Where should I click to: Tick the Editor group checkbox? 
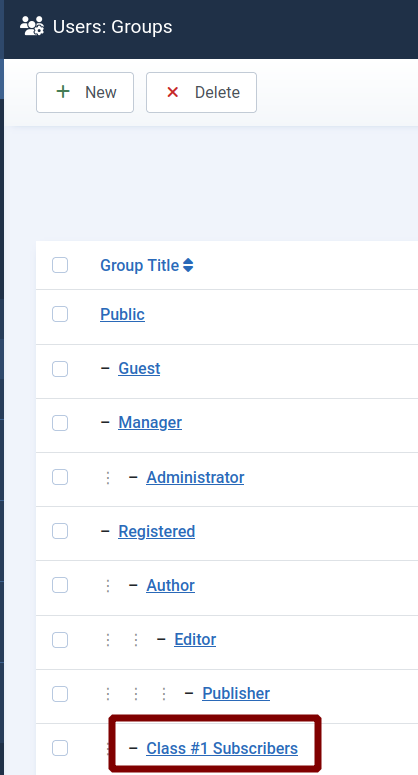click(x=60, y=640)
